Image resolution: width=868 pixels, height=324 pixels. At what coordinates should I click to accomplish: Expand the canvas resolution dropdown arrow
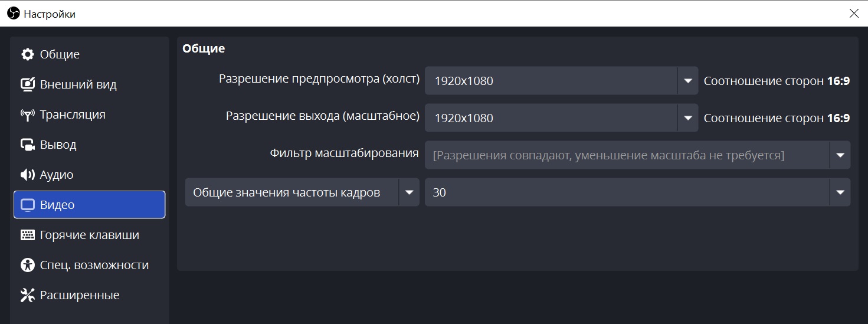[x=687, y=81]
